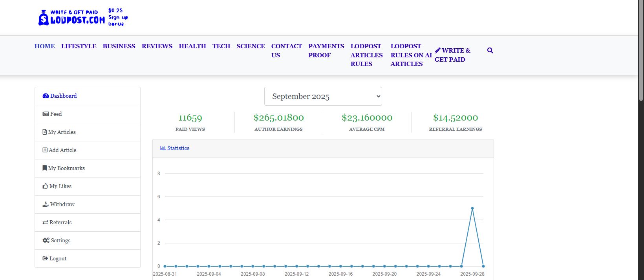Open account Settings in sidebar
The image size is (644, 280).
point(57,240)
